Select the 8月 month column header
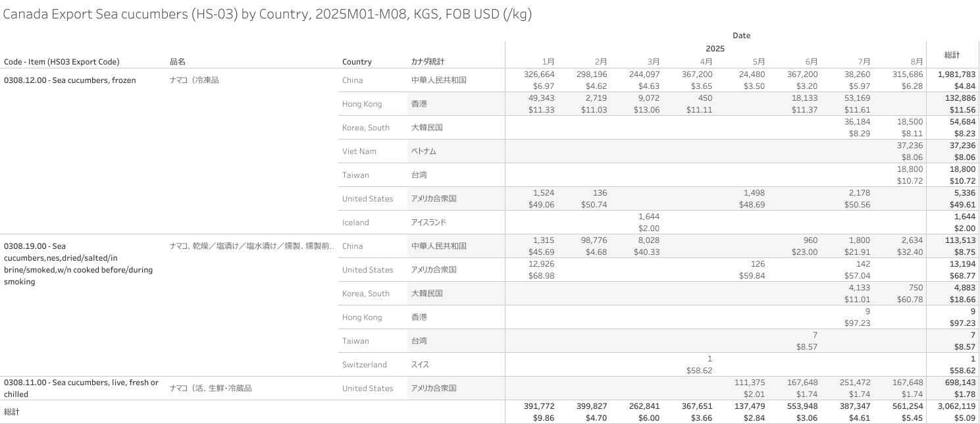Image resolution: width=980 pixels, height=424 pixels. pos(917,61)
